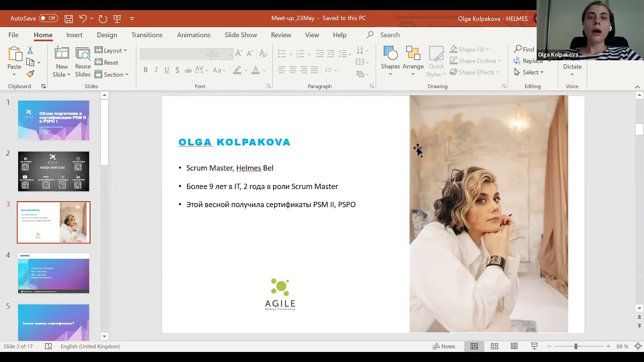644x362 pixels.
Task: Open font size dropdown
Action: click(x=230, y=54)
